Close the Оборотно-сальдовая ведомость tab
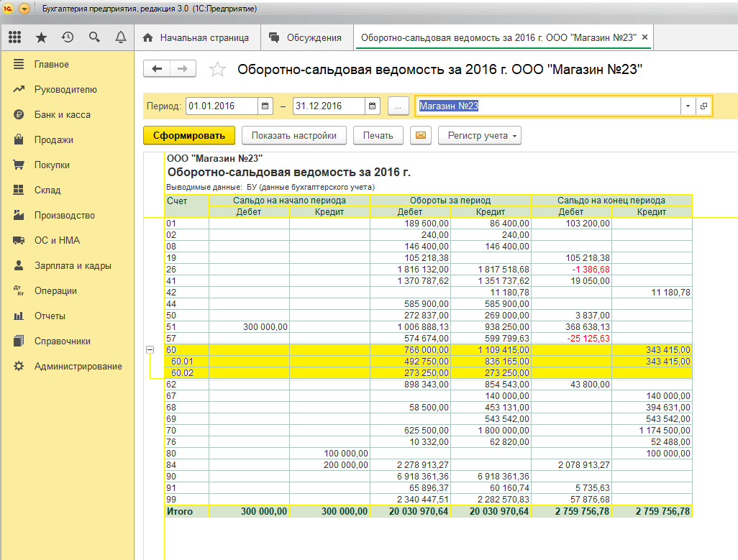Image resolution: width=738 pixels, height=560 pixels. pyautogui.click(x=644, y=37)
